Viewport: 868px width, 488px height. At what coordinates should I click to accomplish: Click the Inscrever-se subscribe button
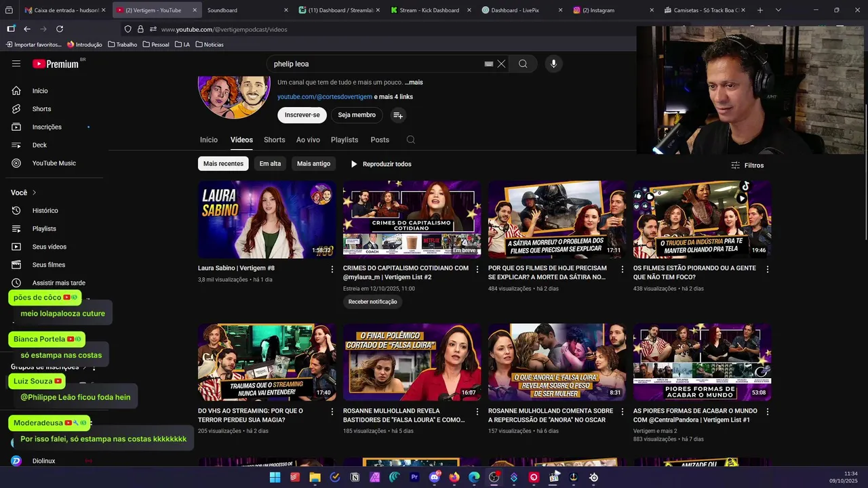coord(302,115)
